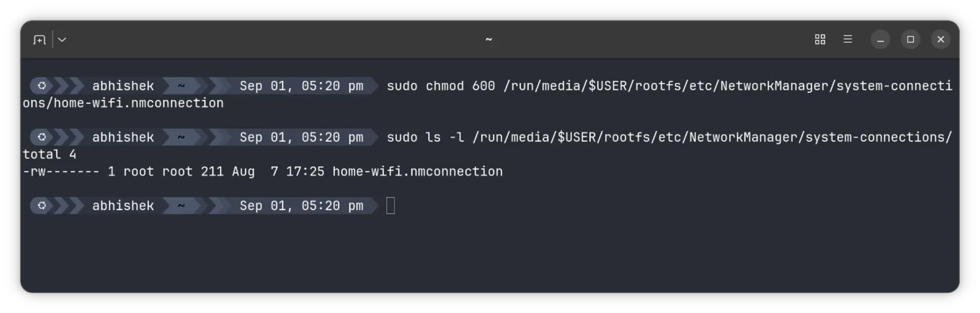Open a new terminal tab
The height and width of the screenshot is (313, 980).
click(x=39, y=40)
